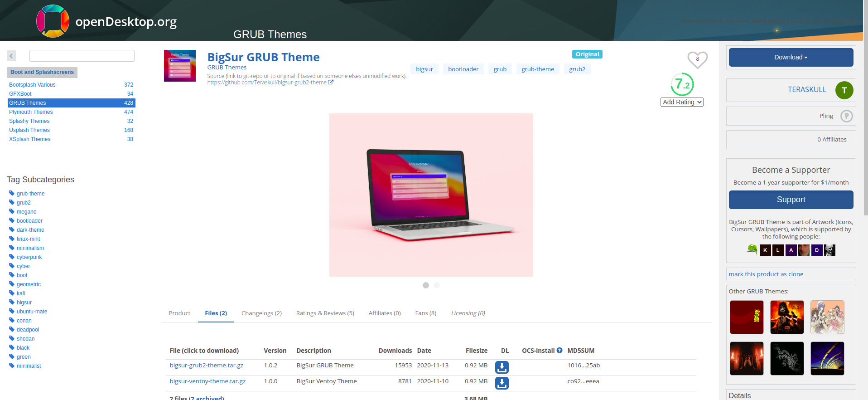Open Bootsplash Various category
Image resolution: width=868 pixels, height=400 pixels.
71,85
